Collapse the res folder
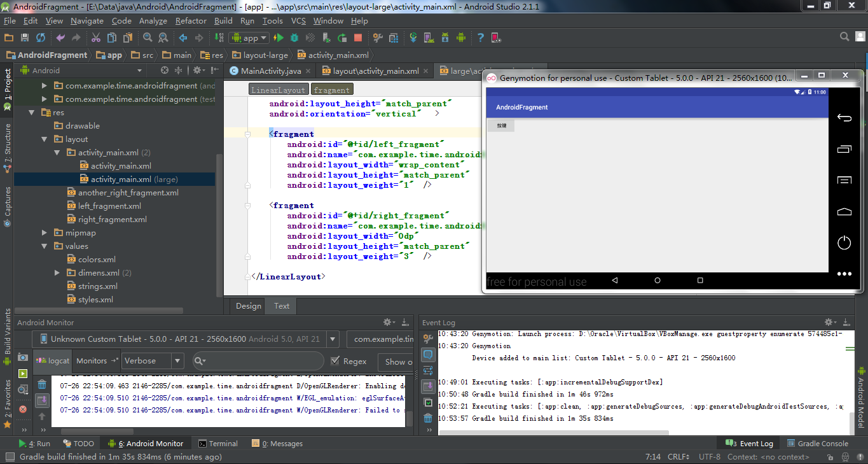This screenshot has height=464, width=868. [31, 113]
